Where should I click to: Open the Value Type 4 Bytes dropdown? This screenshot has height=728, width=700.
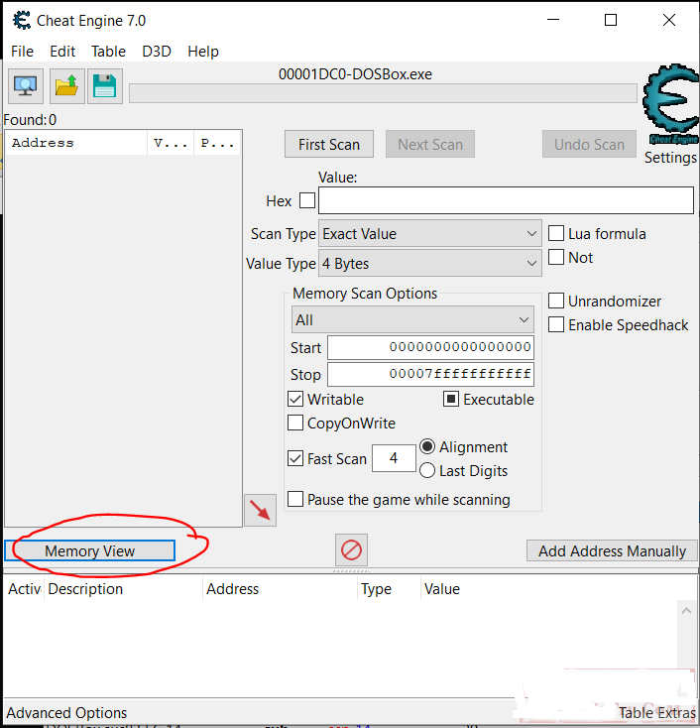430,263
